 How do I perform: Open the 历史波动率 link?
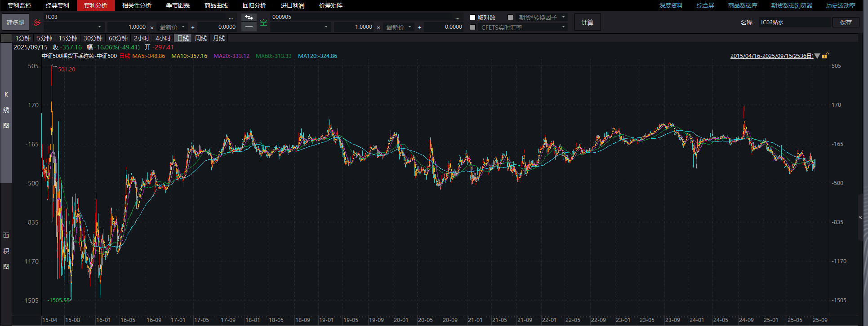coord(841,5)
